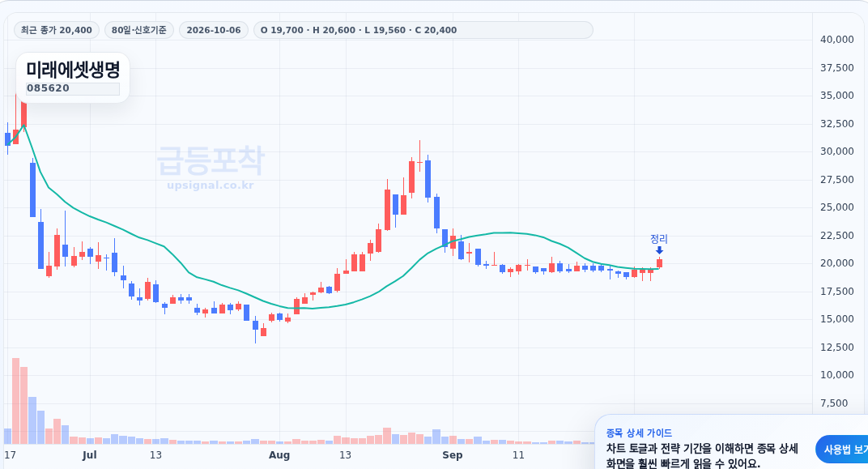
Task: Select the 25,000 price axis label
Action: coord(837,207)
